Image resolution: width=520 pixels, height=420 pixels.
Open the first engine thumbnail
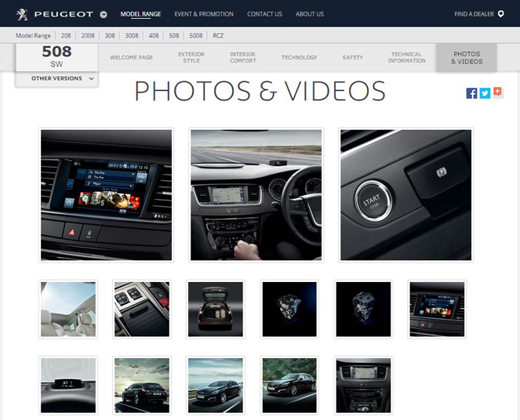tap(289, 310)
